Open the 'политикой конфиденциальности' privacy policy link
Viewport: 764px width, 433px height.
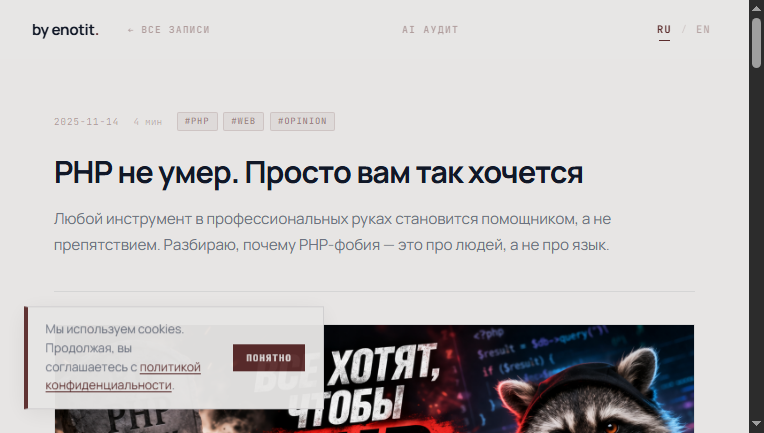pos(123,376)
